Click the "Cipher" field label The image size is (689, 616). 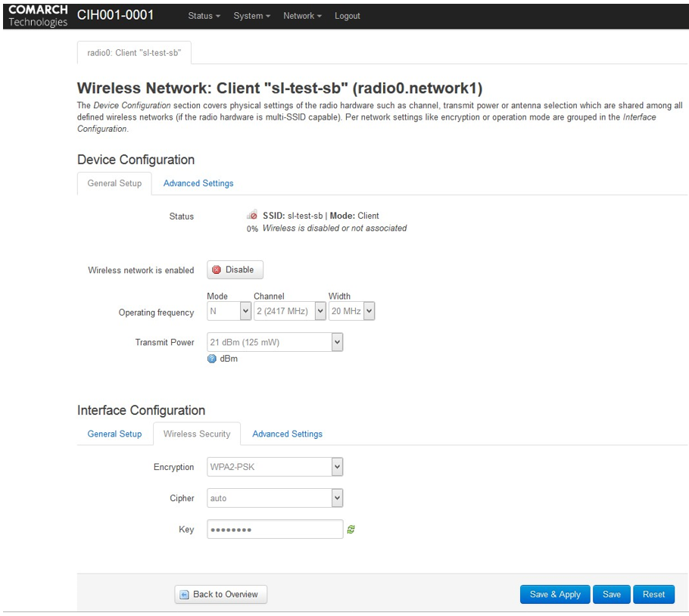click(182, 498)
